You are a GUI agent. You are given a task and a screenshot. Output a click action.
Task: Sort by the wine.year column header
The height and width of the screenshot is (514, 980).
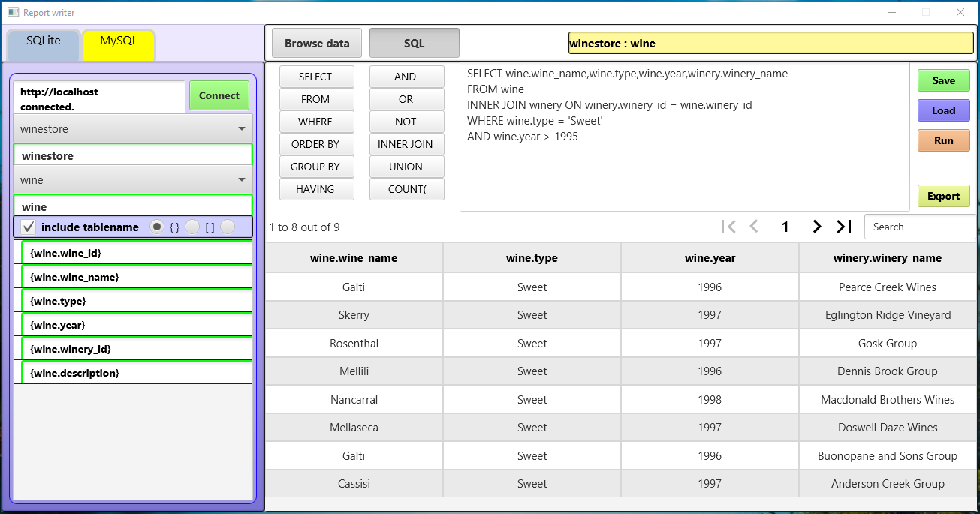(x=710, y=258)
